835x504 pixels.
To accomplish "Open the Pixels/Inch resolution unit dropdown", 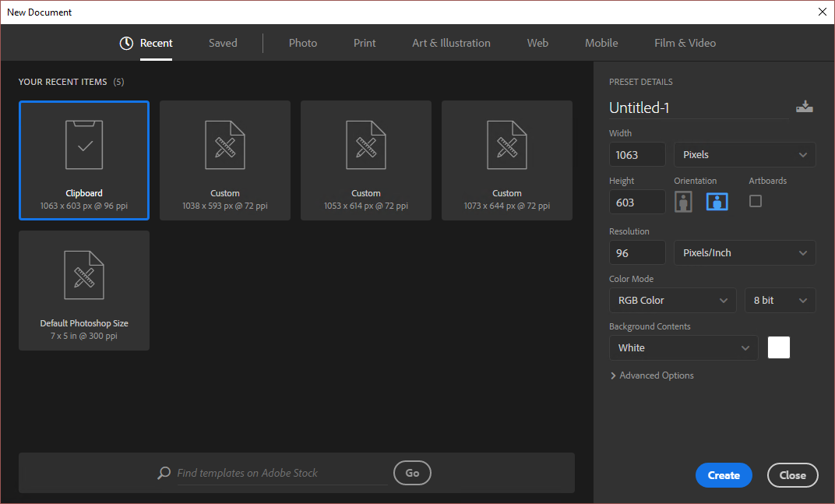I will tap(745, 252).
